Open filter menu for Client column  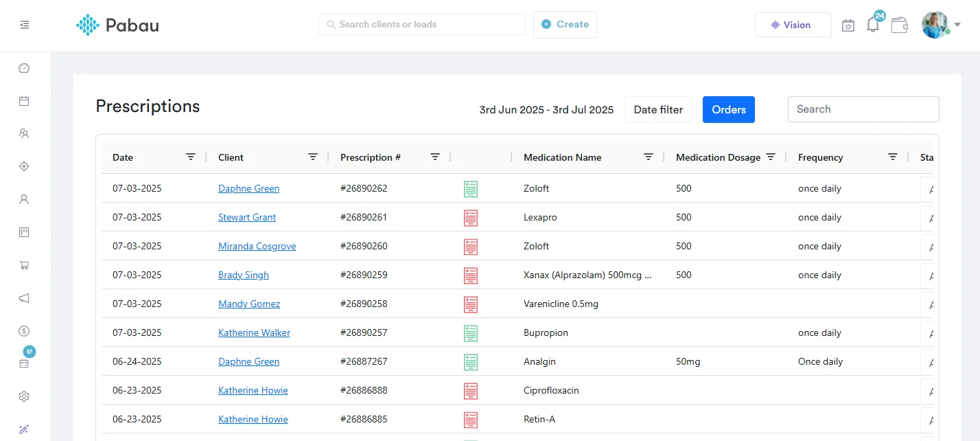coord(313,157)
